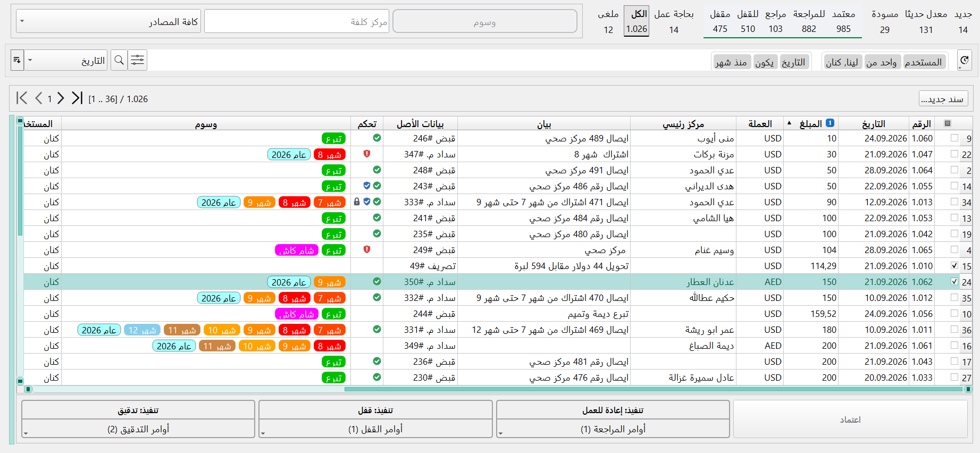Click the lock icon in row 1.013
The image size is (980, 453).
(x=357, y=202)
